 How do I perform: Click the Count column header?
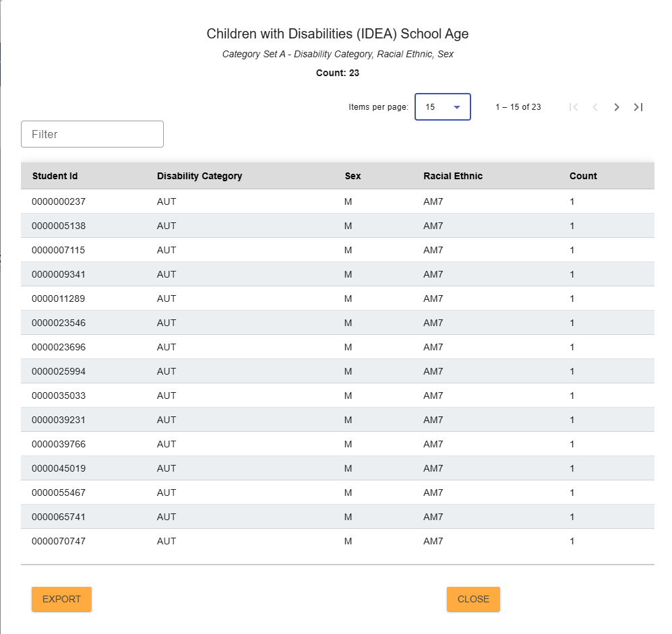(582, 176)
